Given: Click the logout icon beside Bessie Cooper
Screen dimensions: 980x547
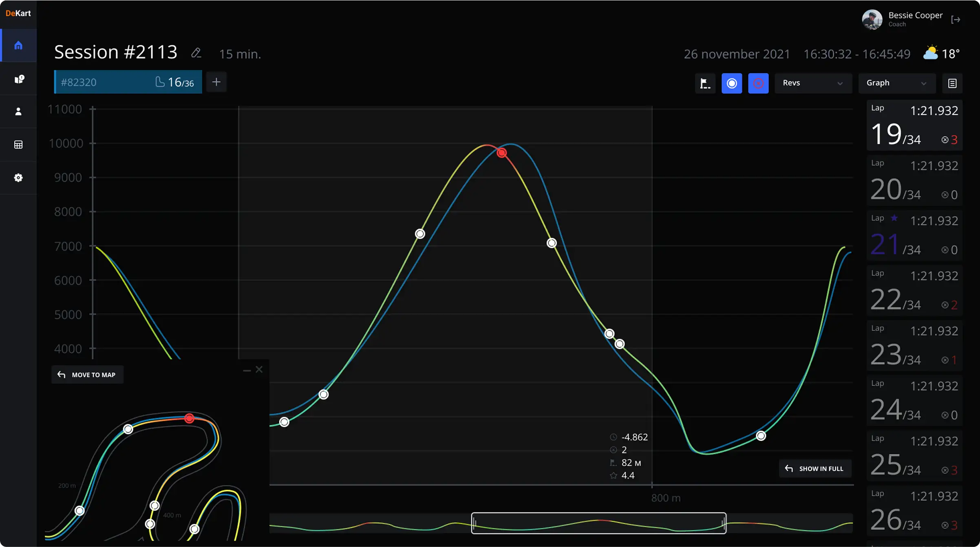Looking at the screenshot, I should click(956, 20).
